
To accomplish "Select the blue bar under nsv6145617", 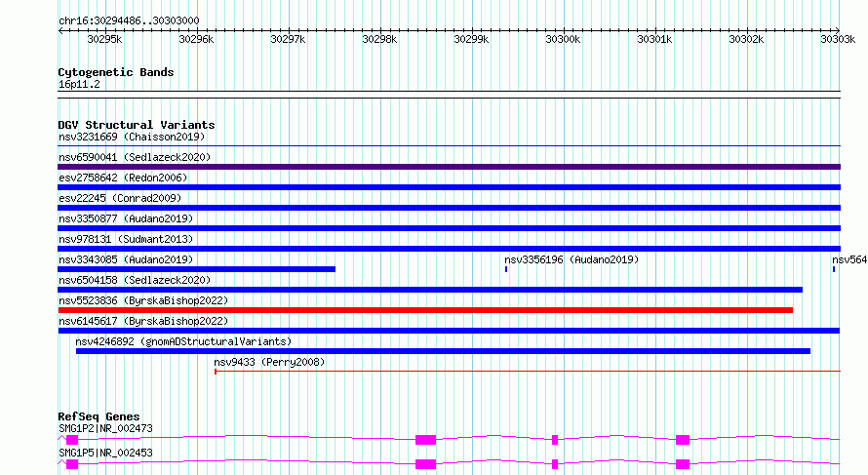I will point(449,331).
